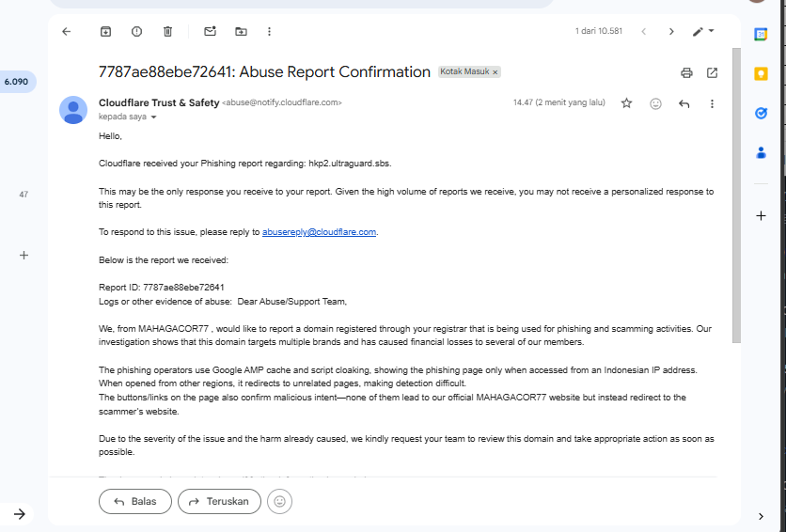The height and width of the screenshot is (532, 786).
Task: Click the 14.47 timestamp text
Action: point(558,102)
